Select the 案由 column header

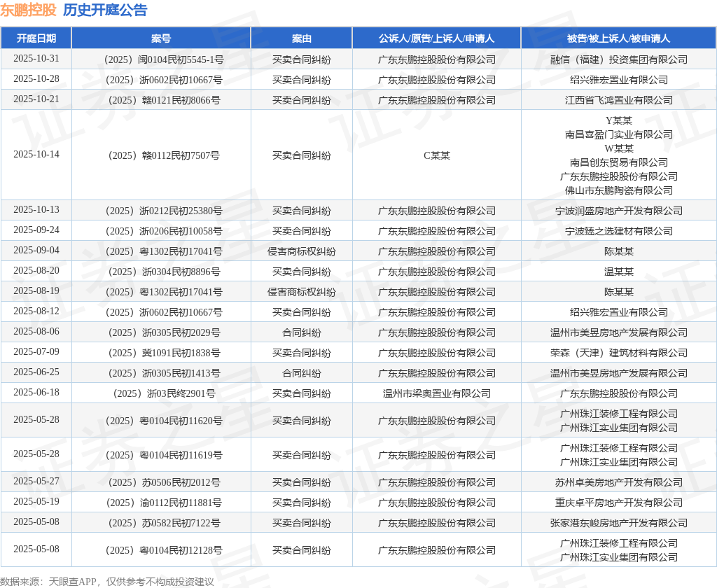coord(301,38)
